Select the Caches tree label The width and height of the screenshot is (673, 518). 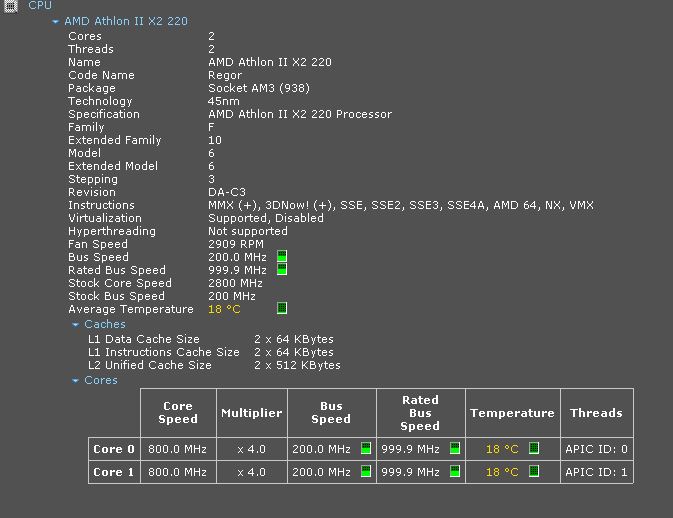[105, 324]
